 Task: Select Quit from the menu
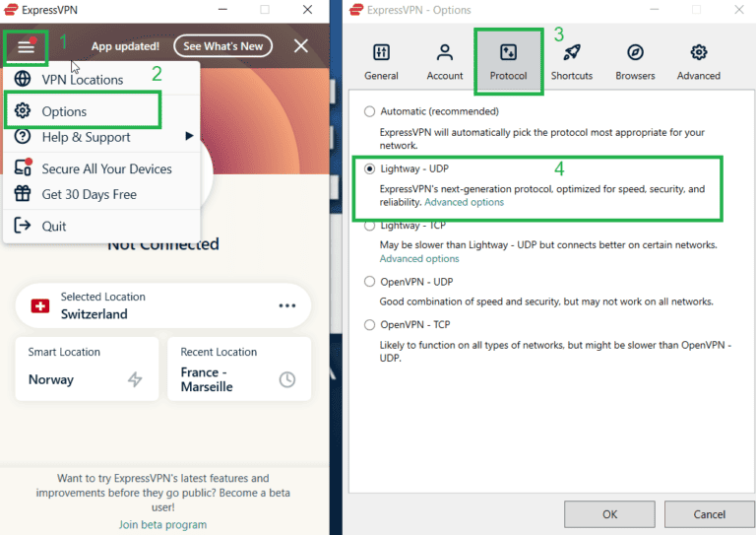pos(101,226)
